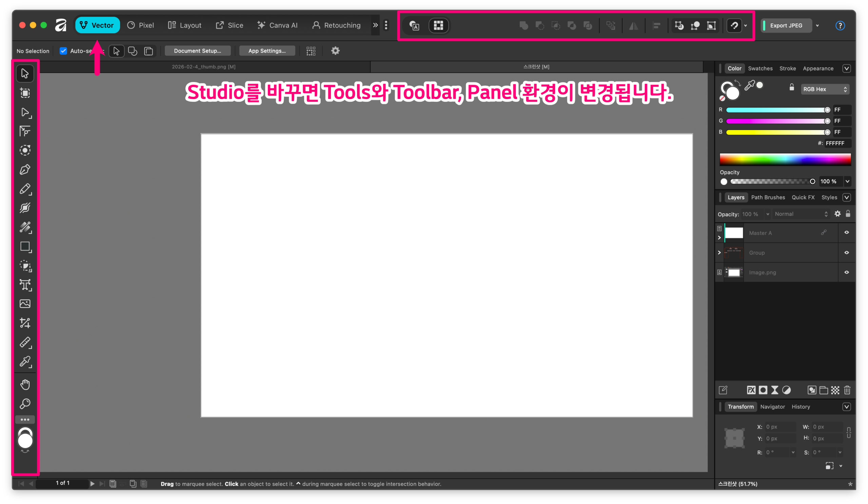Click the Place Image tool
The width and height of the screenshot is (868, 504).
25,304
